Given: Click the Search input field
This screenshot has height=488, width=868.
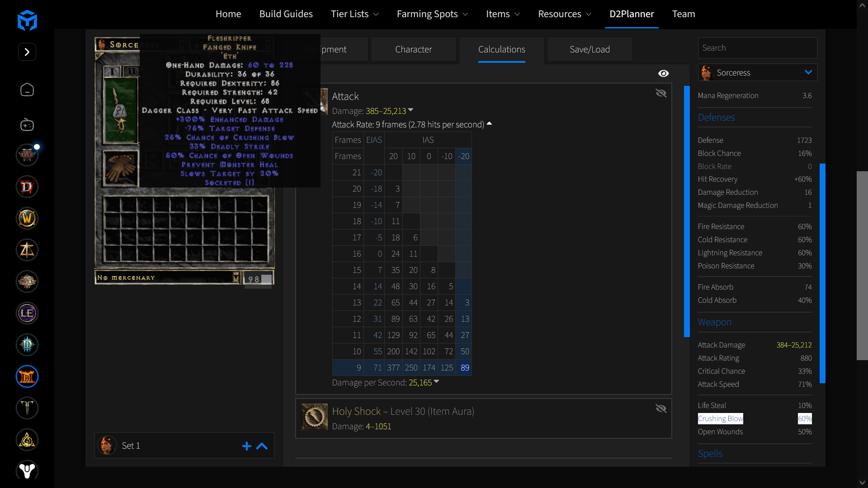Looking at the screenshot, I should point(757,48).
